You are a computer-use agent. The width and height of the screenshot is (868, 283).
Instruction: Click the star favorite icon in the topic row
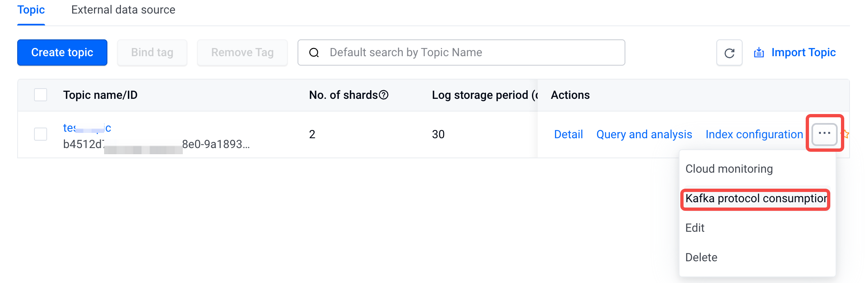845,134
